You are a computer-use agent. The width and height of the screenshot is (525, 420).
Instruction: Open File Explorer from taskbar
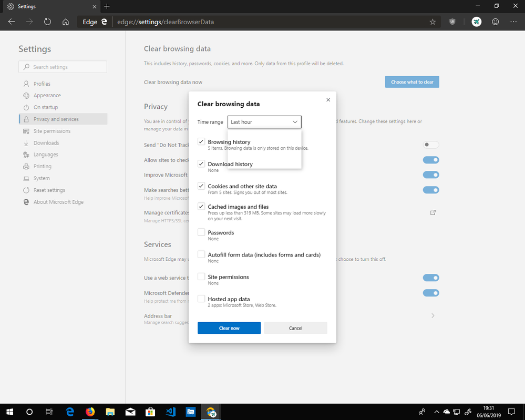[110, 412]
